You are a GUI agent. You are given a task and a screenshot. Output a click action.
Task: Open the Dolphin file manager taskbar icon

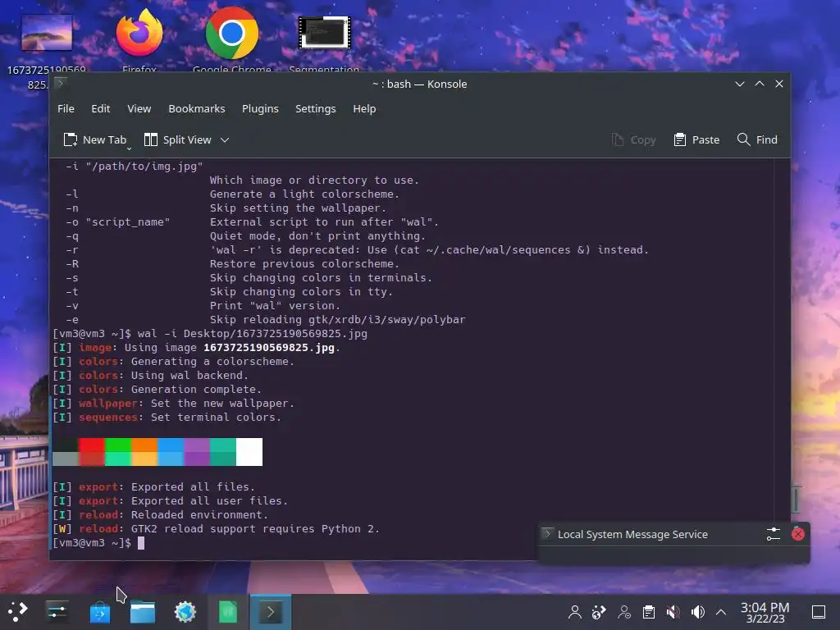(143, 612)
